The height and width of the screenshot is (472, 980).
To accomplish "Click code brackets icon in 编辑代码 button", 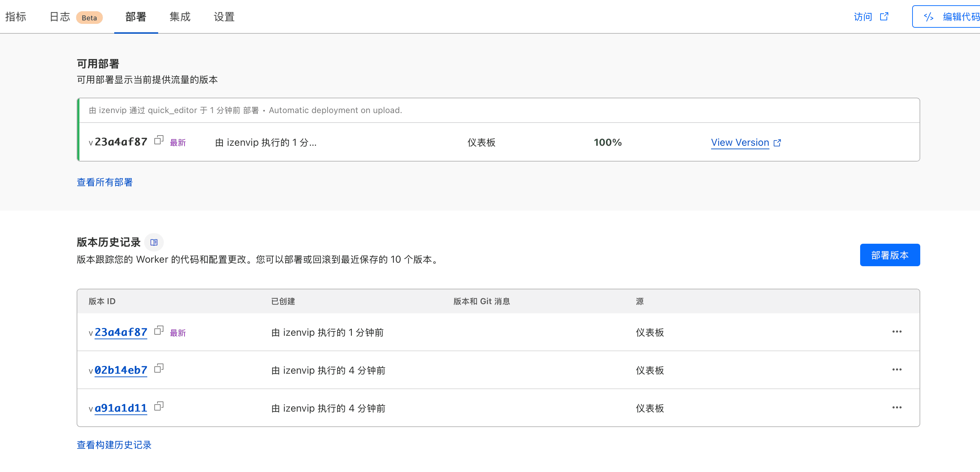I will pos(929,17).
